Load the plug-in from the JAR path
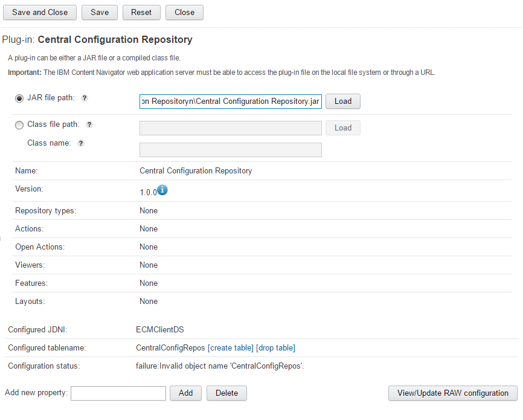 click(343, 101)
